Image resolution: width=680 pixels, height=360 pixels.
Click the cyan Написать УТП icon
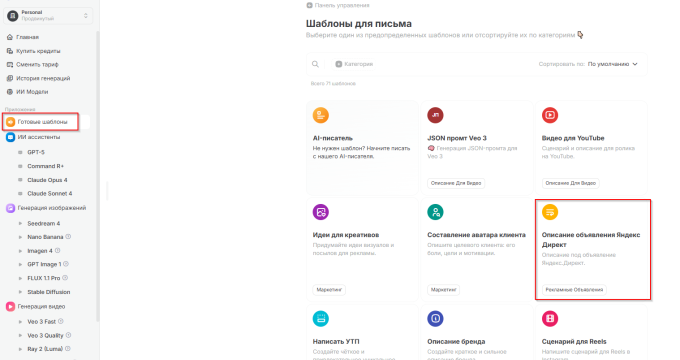click(321, 319)
